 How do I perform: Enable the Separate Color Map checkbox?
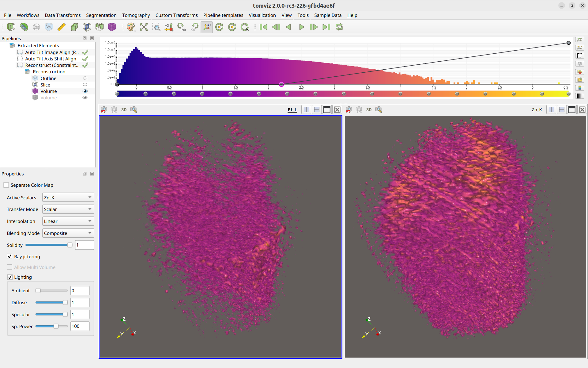6,185
